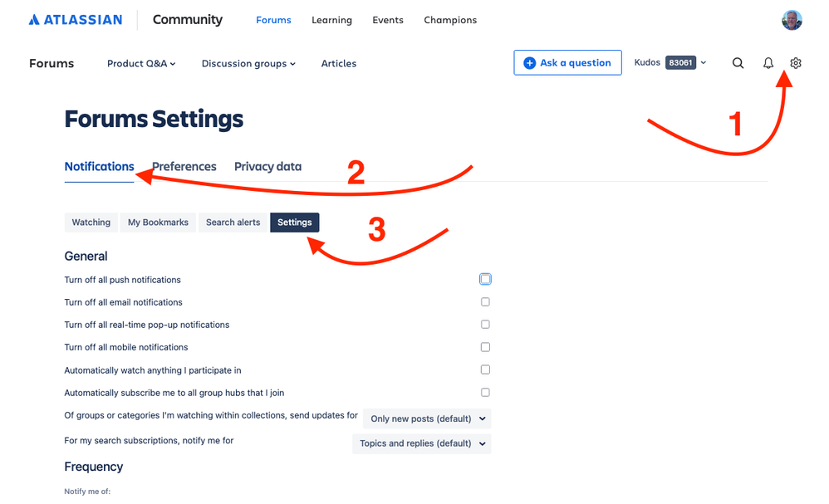Viewport: 829px width, 504px height.
Task: Go to Forums in sub-navigation
Action: [x=52, y=63]
